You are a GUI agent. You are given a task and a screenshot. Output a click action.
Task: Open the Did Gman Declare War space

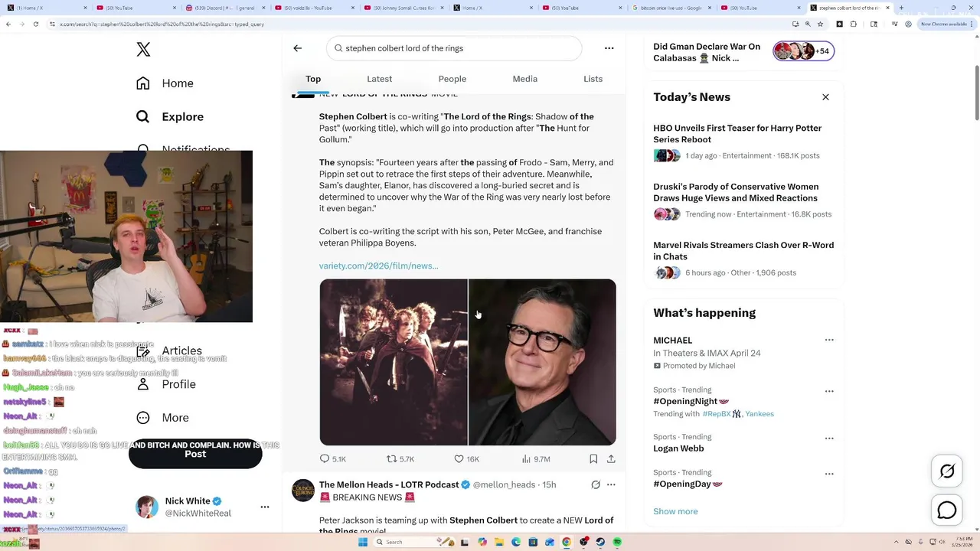[x=707, y=52]
